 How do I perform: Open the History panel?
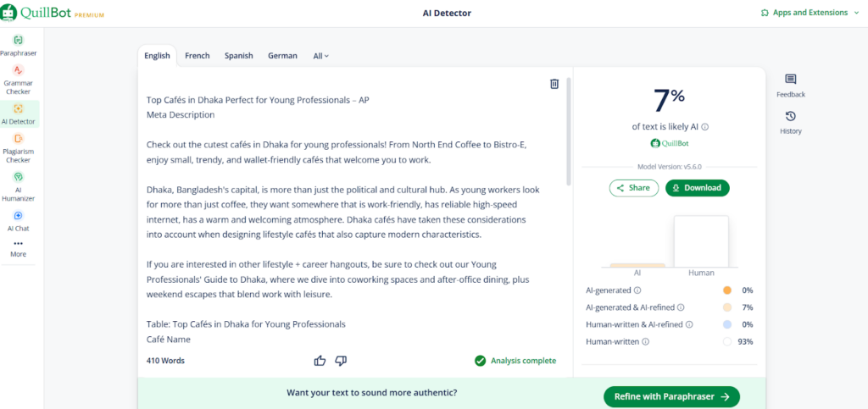(790, 121)
